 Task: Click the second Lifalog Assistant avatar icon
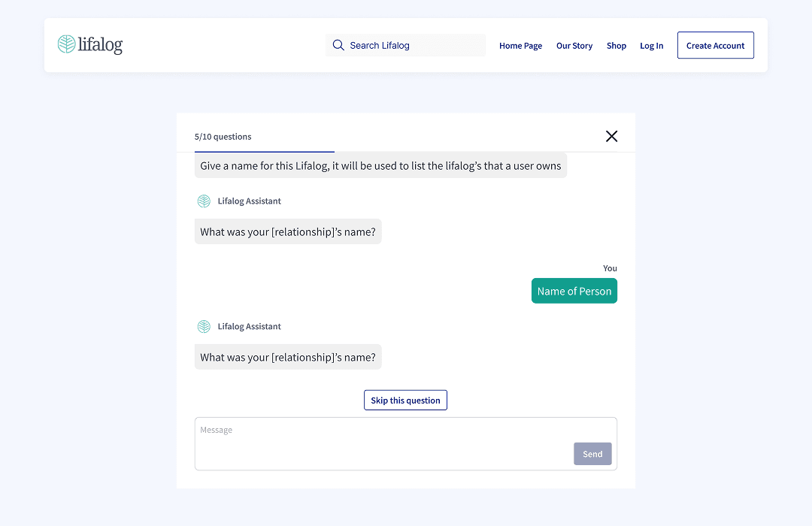coord(204,326)
